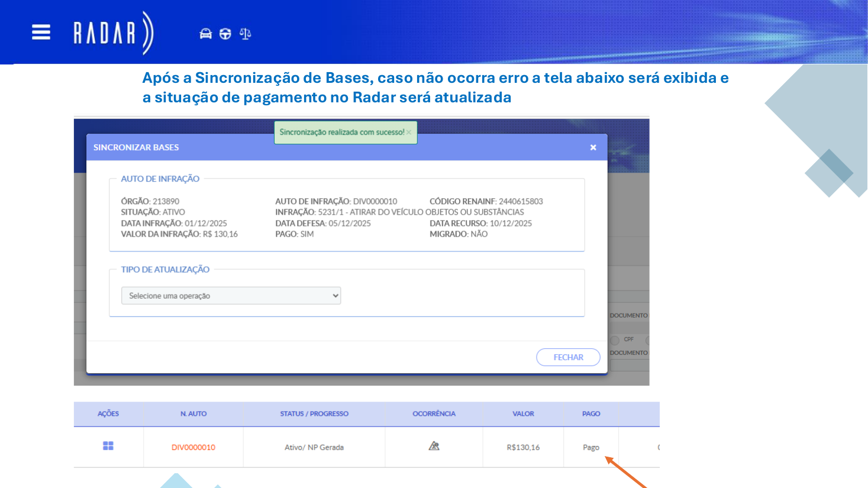Screen dimensions: 868x488
Task: Click the car icon in the header
Action: coord(206,34)
